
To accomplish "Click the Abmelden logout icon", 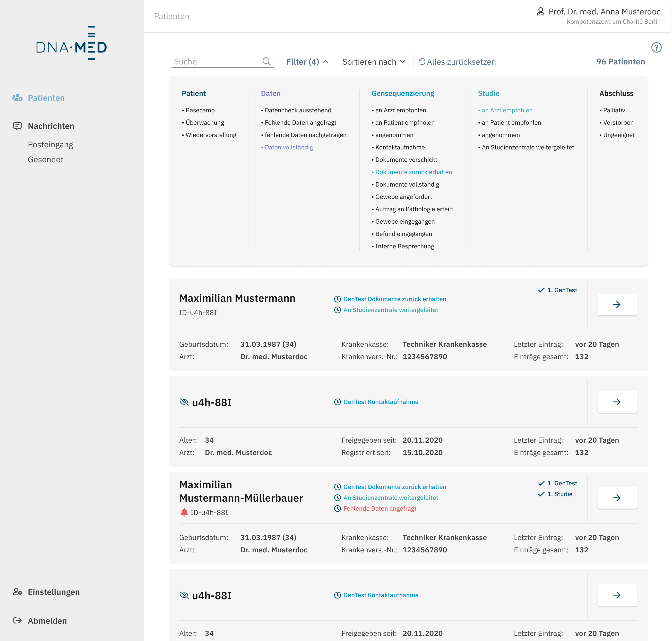I will (x=18, y=620).
